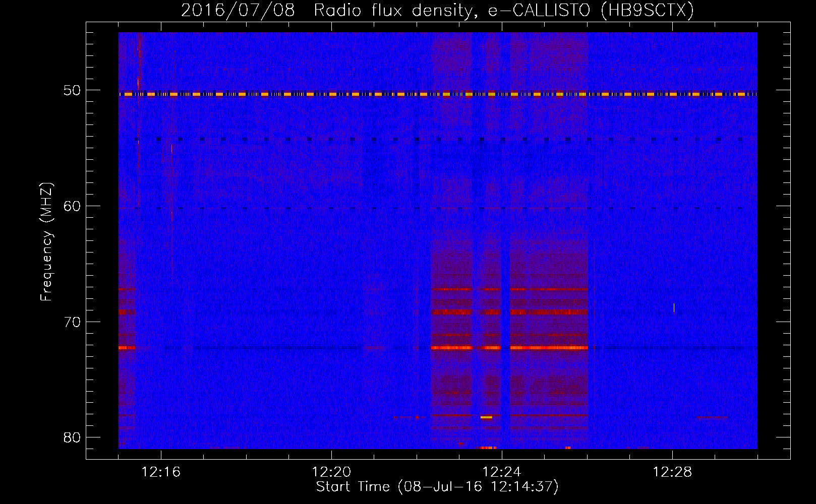816x504 pixels.
Task: Click the orange dashed interference line near 50 MHz
Action: pos(438,94)
